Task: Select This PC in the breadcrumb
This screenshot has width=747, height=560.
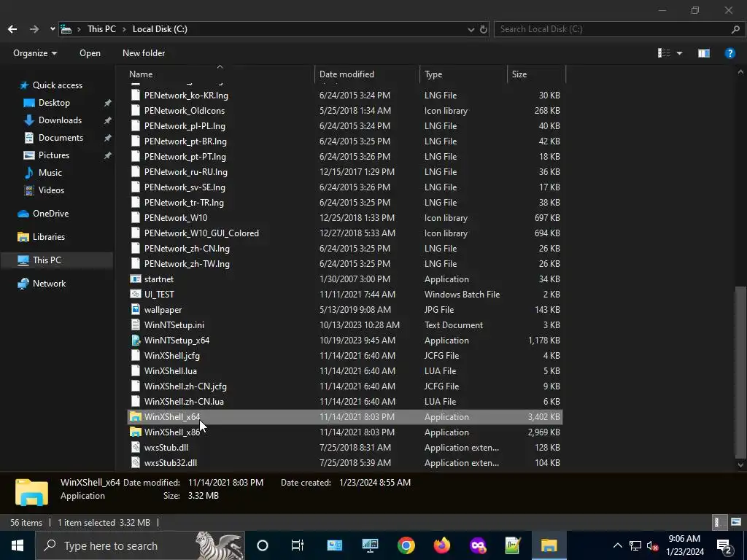Action: point(101,29)
